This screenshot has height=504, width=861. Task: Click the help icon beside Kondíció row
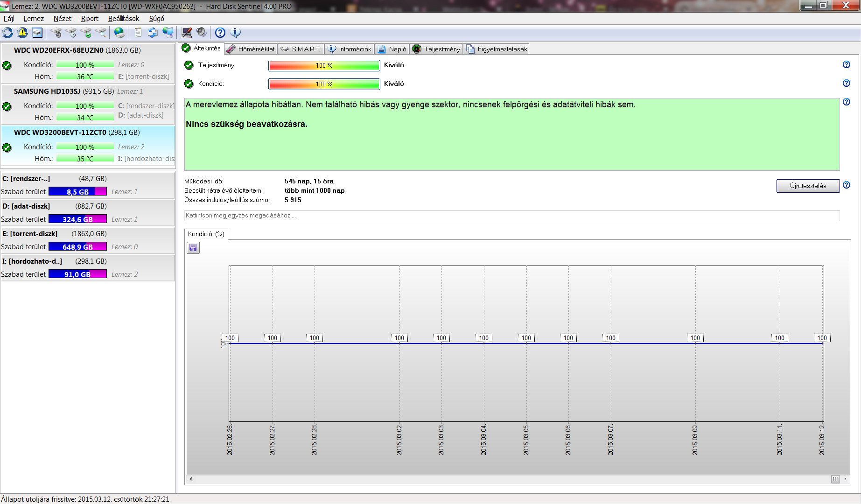(x=847, y=84)
